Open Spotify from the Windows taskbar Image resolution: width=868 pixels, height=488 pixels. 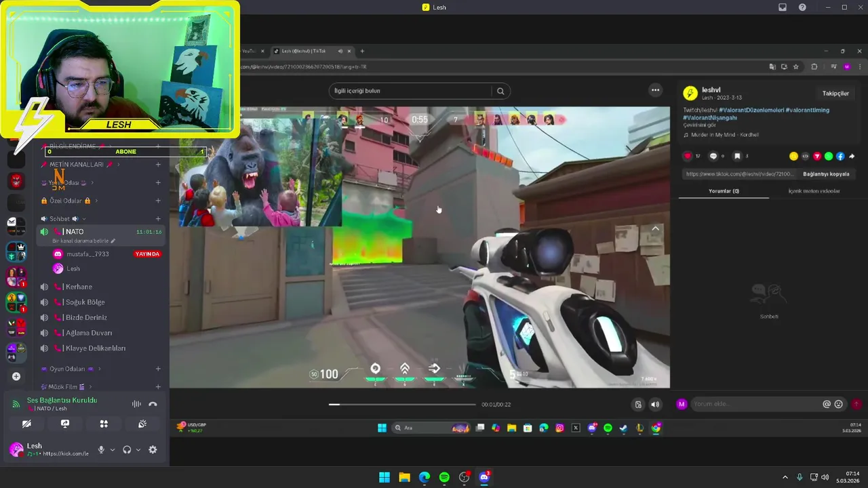[444, 477]
